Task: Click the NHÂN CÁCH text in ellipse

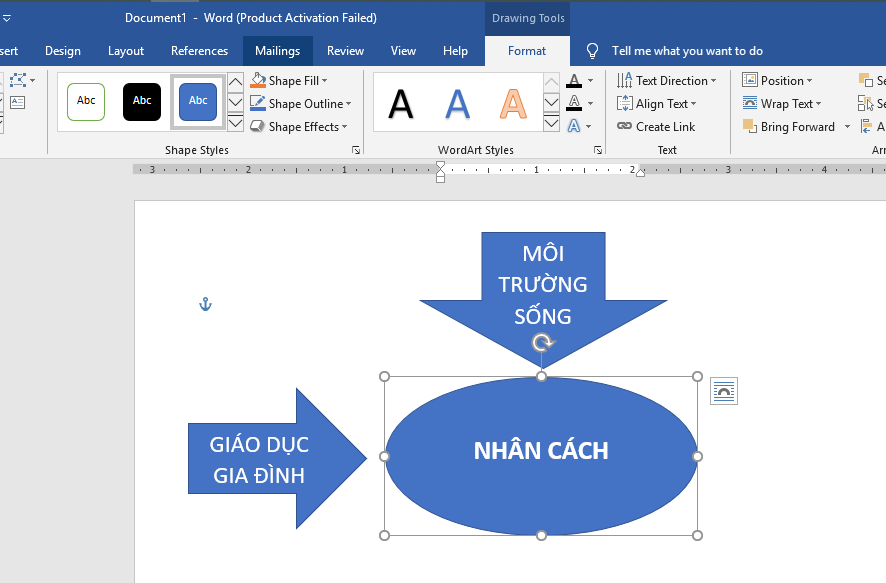Action: click(541, 451)
